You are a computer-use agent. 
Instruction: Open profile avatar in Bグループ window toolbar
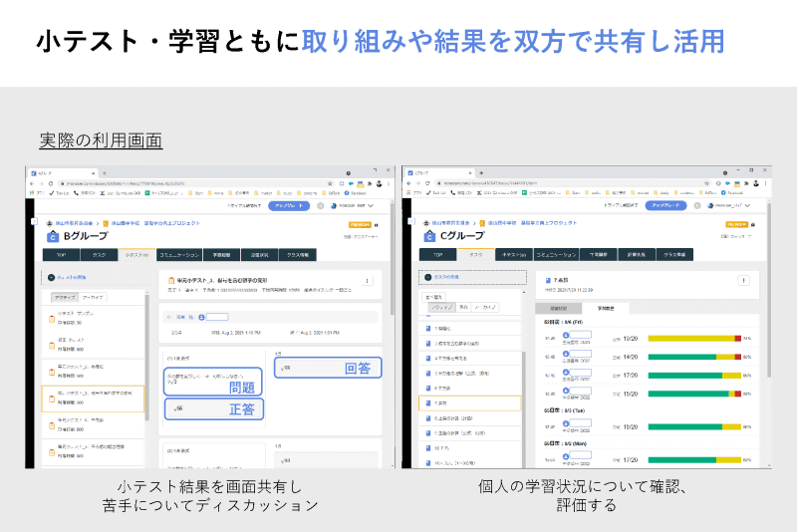click(380, 183)
